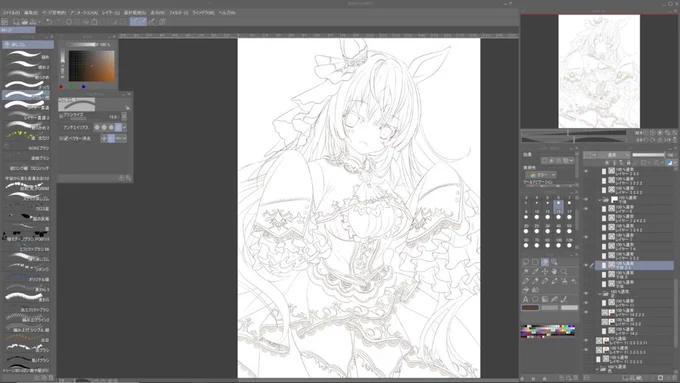Select the weakest anti-aliasing circle option
Viewport: 680px width, 383px height.
(x=97, y=128)
